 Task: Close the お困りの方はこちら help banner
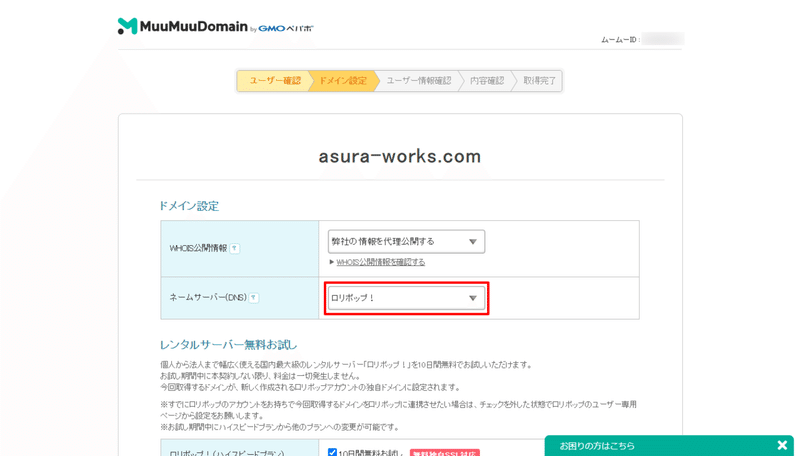(x=782, y=445)
